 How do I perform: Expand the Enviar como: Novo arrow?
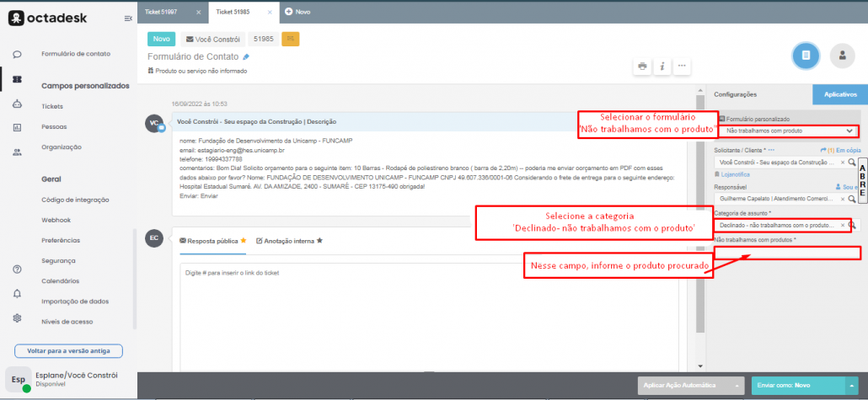coord(852,385)
